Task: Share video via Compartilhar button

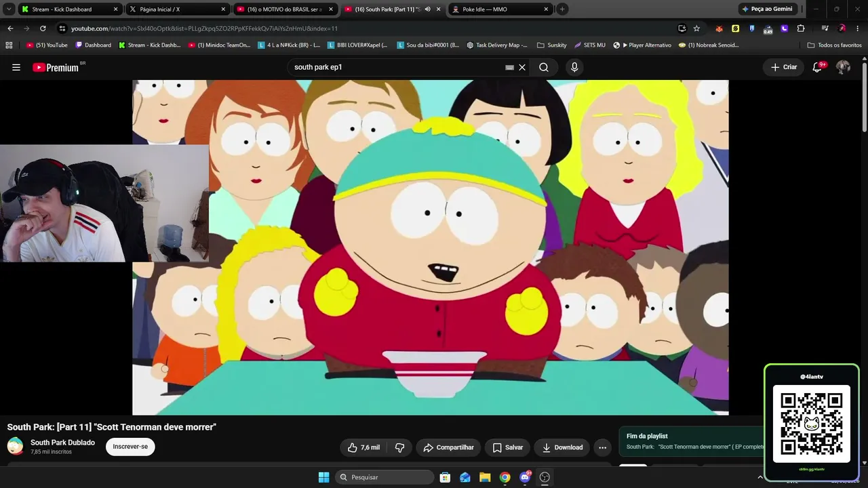Action: 449,447
